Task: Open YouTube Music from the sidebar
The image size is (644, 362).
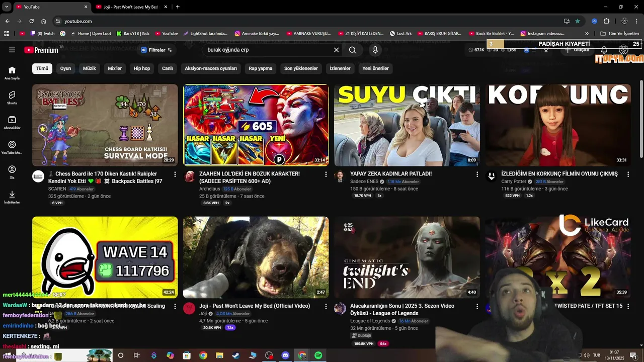Action: [12, 147]
